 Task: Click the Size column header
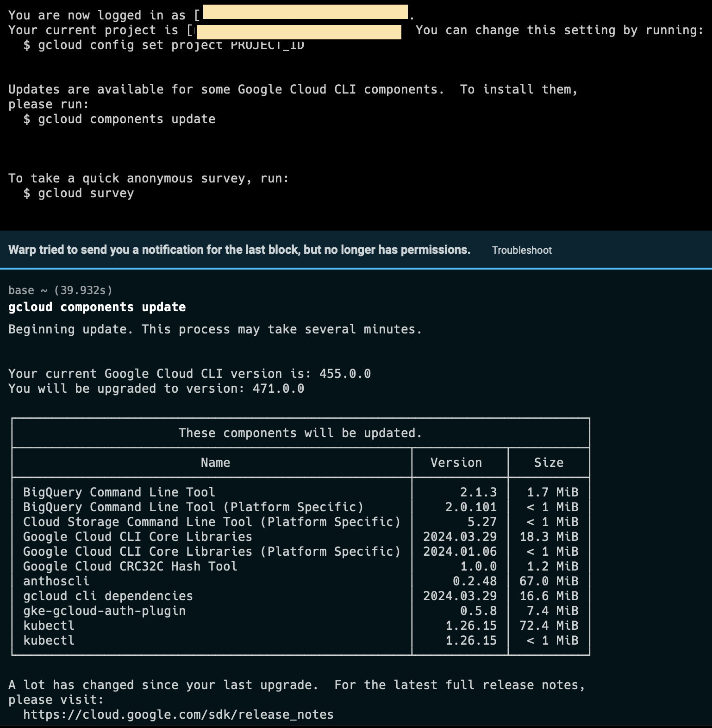click(x=549, y=463)
